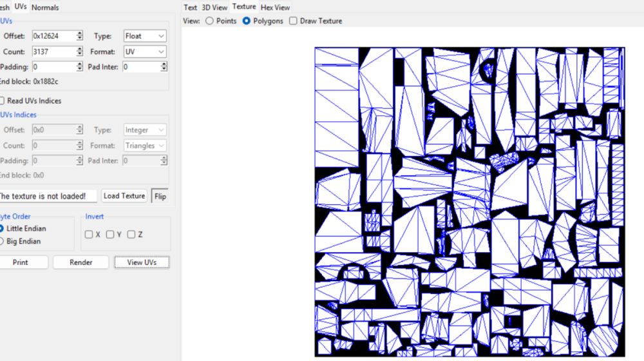Click the End block: 0x1882c text
644x361 pixels.
click(29, 81)
